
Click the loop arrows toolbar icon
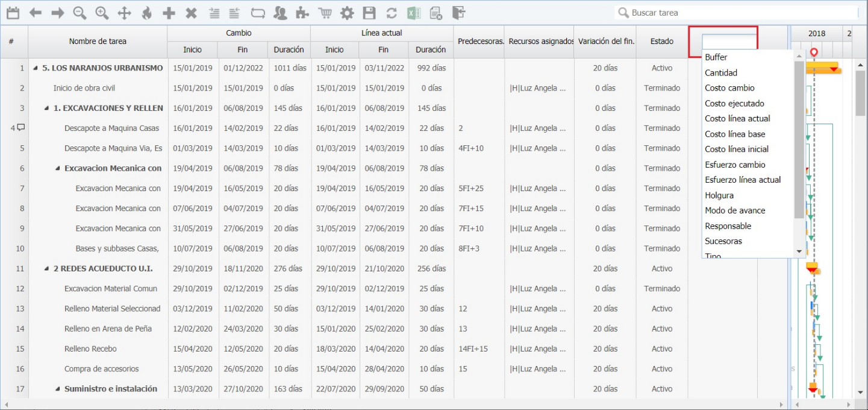click(x=258, y=13)
